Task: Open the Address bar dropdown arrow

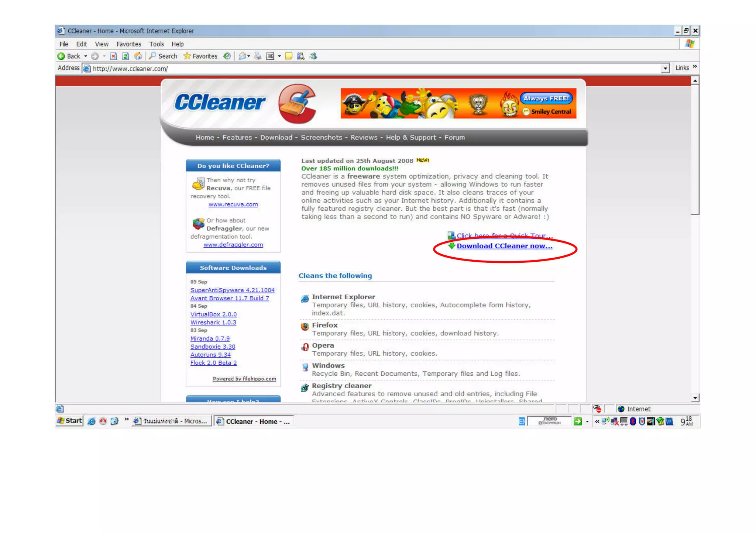Action: click(x=665, y=68)
